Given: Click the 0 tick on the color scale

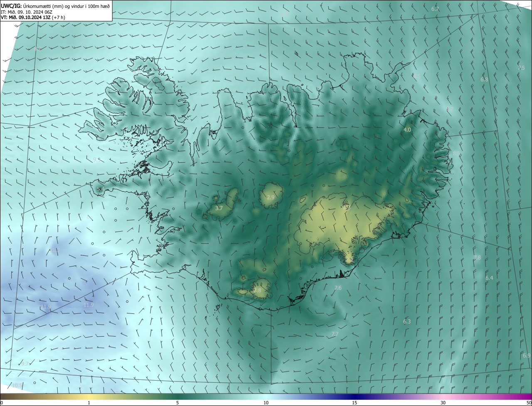Looking at the screenshot, I should point(2,403).
